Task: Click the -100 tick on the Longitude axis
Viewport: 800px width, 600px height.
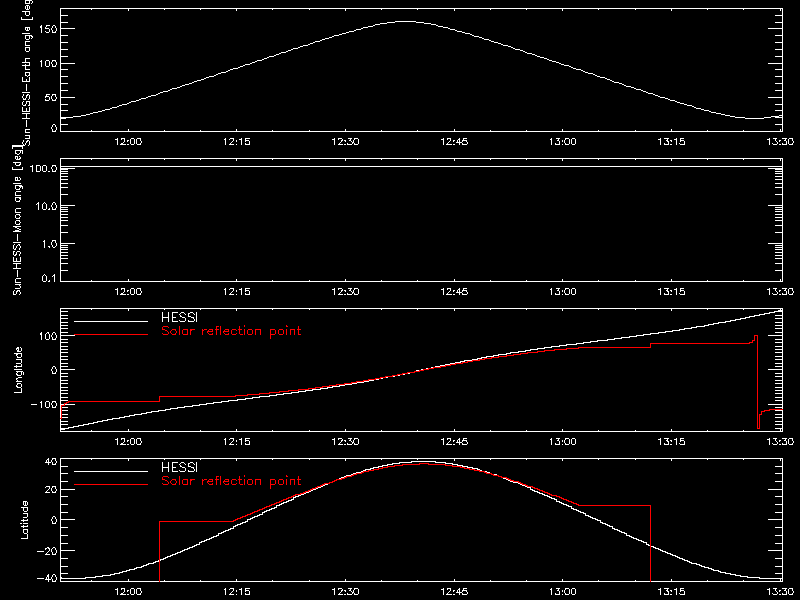Action: pyautogui.click(x=44, y=404)
